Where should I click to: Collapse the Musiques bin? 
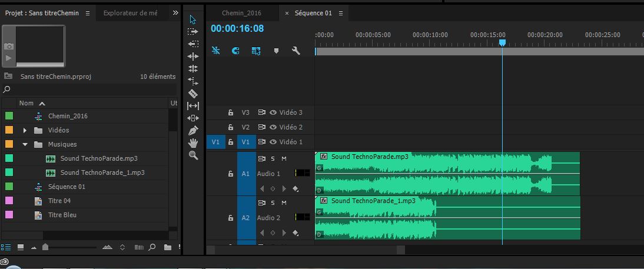click(25, 145)
